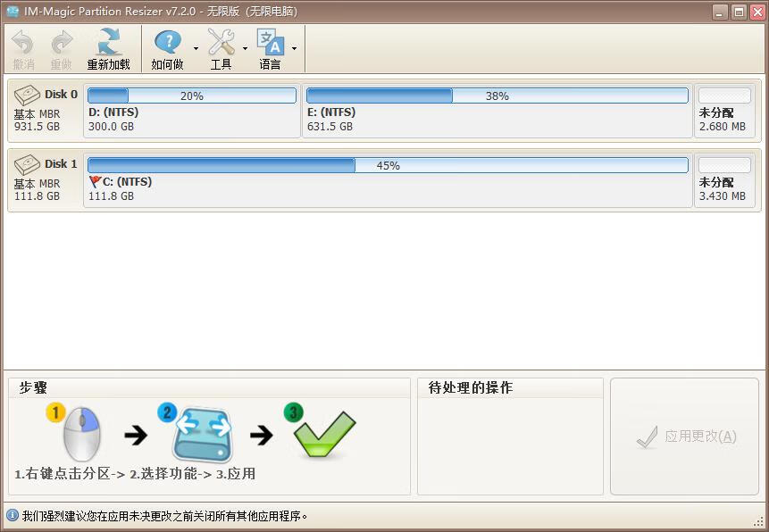Click the 631.5 GB size text
Viewport: 769px width, 532px height.
(330, 127)
